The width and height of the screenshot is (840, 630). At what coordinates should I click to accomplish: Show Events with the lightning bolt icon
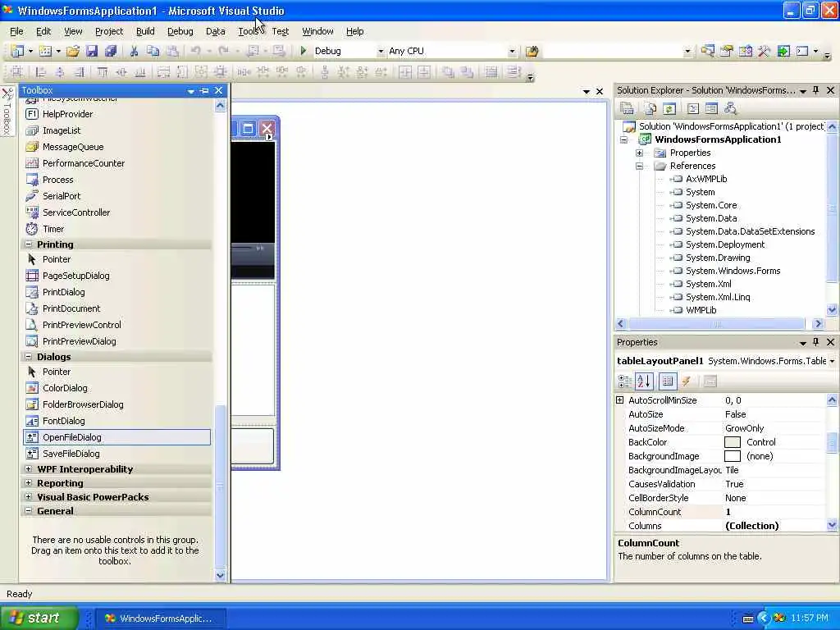(687, 381)
